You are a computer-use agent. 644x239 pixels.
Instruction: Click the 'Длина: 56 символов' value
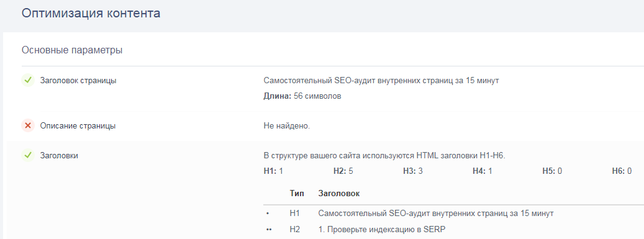click(302, 96)
